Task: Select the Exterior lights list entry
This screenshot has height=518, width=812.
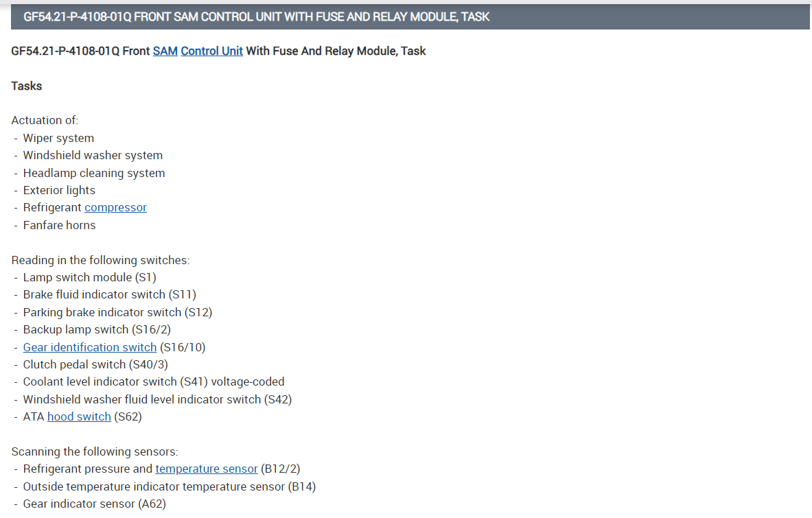Action: click(59, 190)
